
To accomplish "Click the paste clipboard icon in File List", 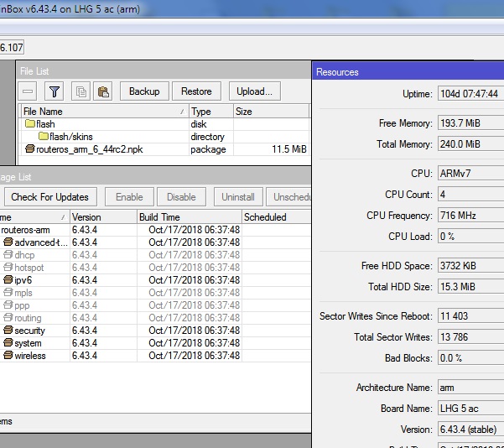I will (x=103, y=91).
